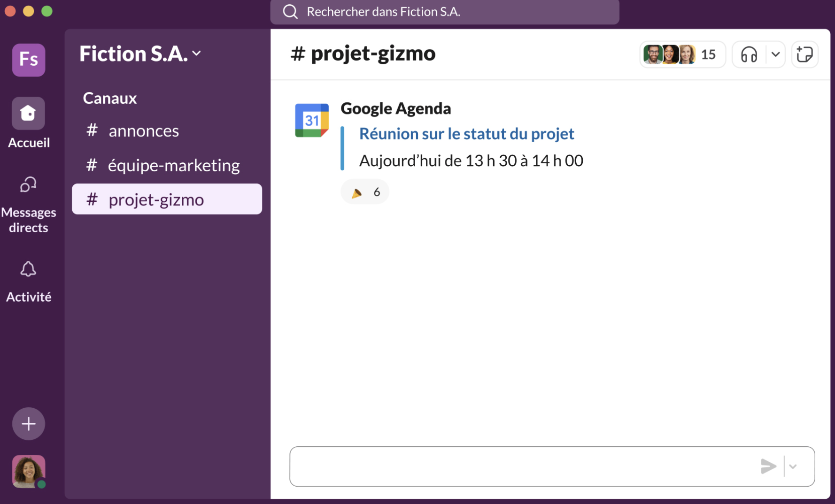This screenshot has height=504, width=835.
Task: Open Messages directs section
Action: [x=28, y=205]
